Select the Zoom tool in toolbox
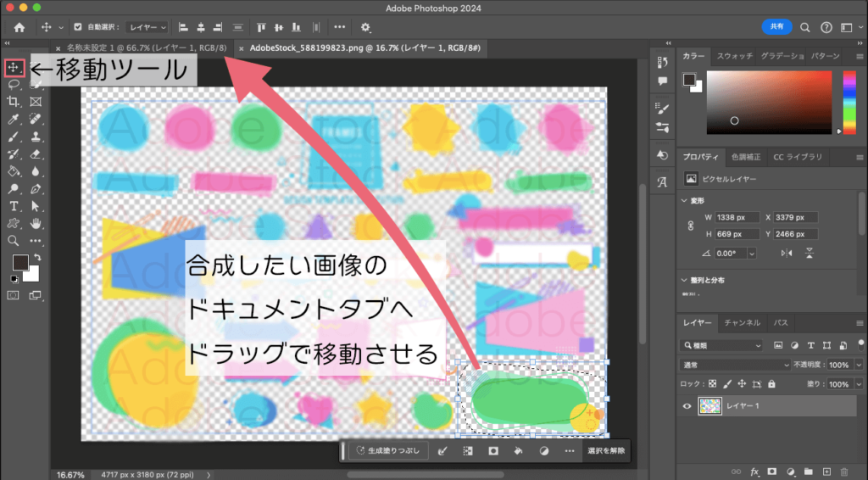This screenshot has height=480, width=868. point(14,241)
